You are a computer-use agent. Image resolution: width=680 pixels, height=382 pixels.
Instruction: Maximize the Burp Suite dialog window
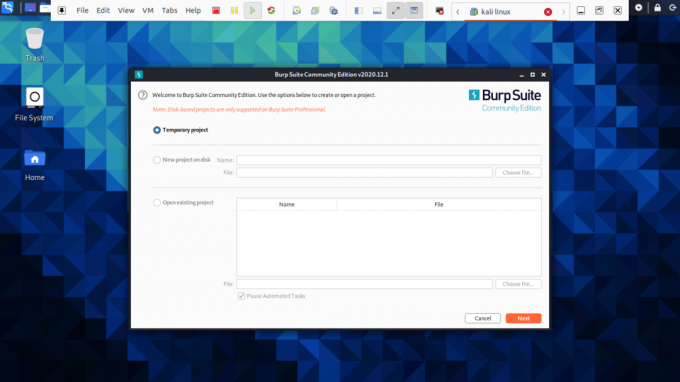pos(533,75)
